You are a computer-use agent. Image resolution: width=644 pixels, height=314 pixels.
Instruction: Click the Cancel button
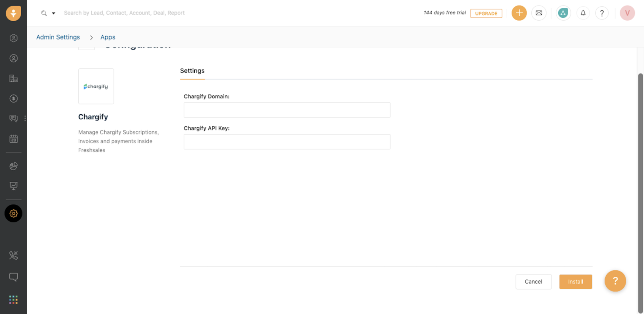tap(534, 282)
